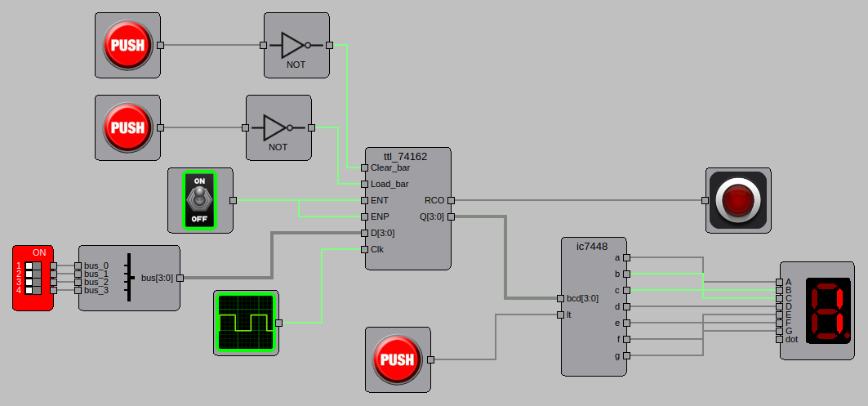Select the seven-segment display digit
Screen dimensions: 868x406
(828, 310)
